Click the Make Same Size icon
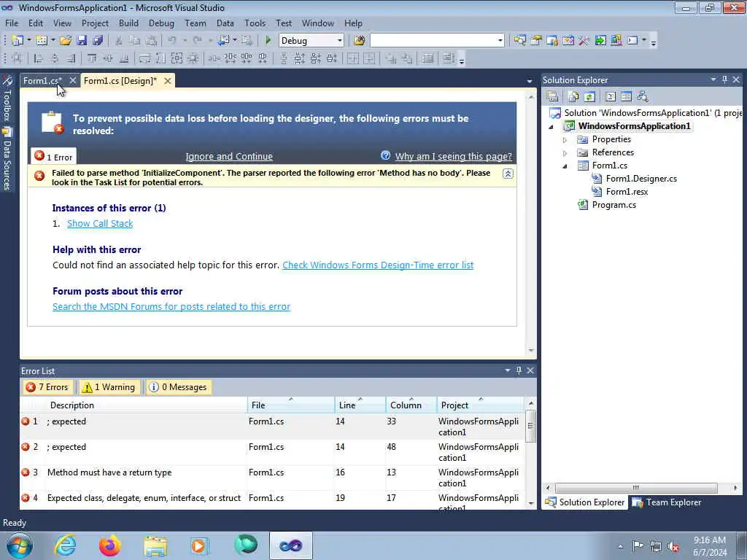 pos(177,58)
